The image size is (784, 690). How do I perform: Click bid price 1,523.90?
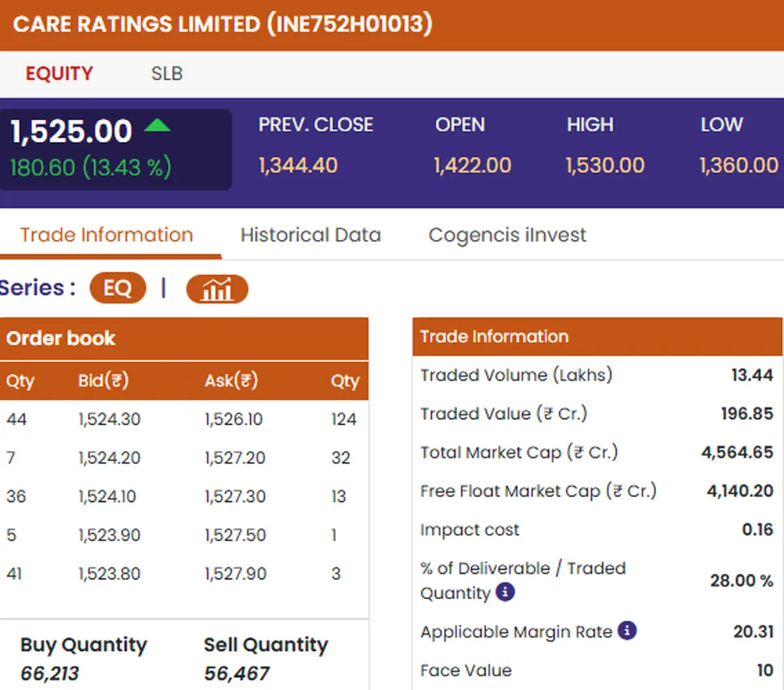pos(109,534)
